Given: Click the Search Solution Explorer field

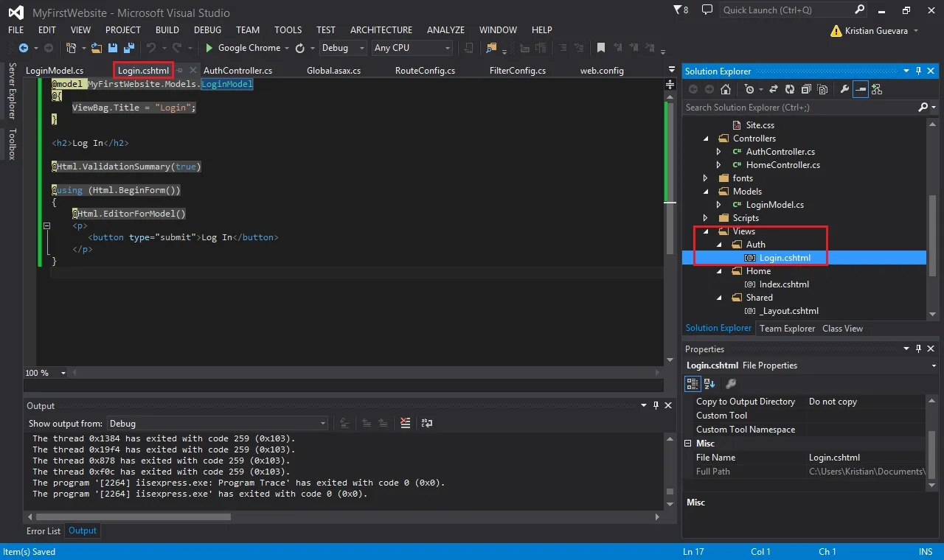Looking at the screenshot, I should (800, 108).
